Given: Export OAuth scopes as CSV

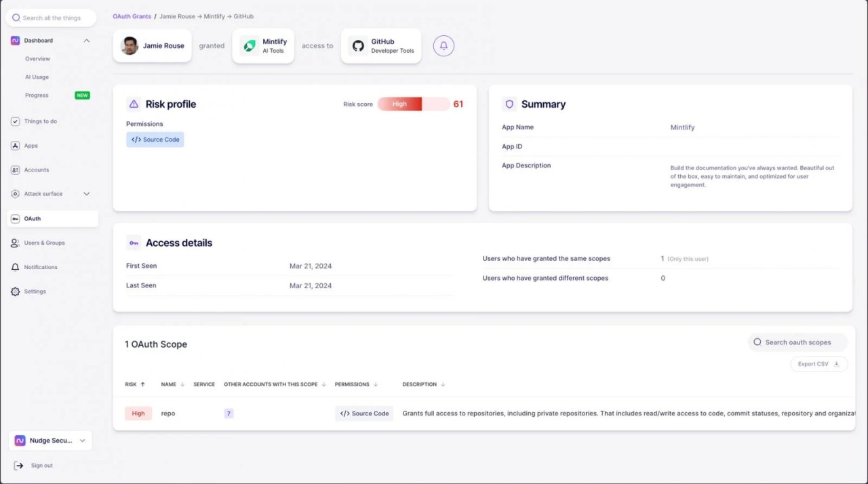Looking at the screenshot, I should (x=818, y=364).
